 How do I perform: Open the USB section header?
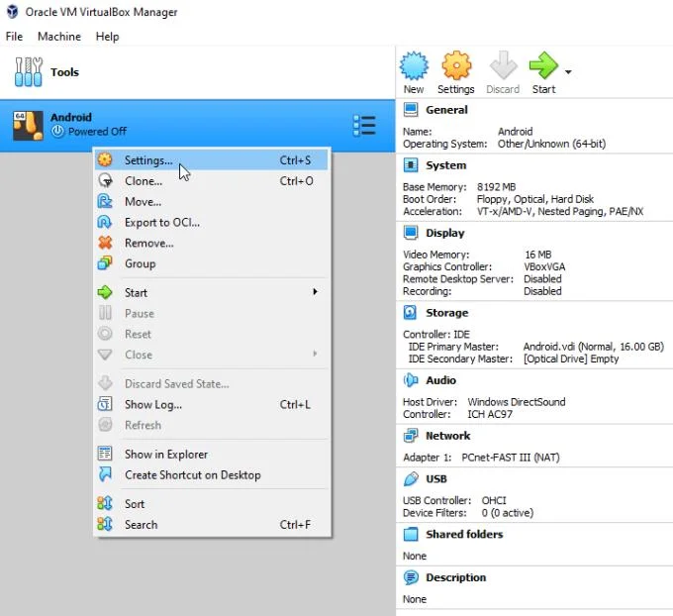[x=436, y=479]
